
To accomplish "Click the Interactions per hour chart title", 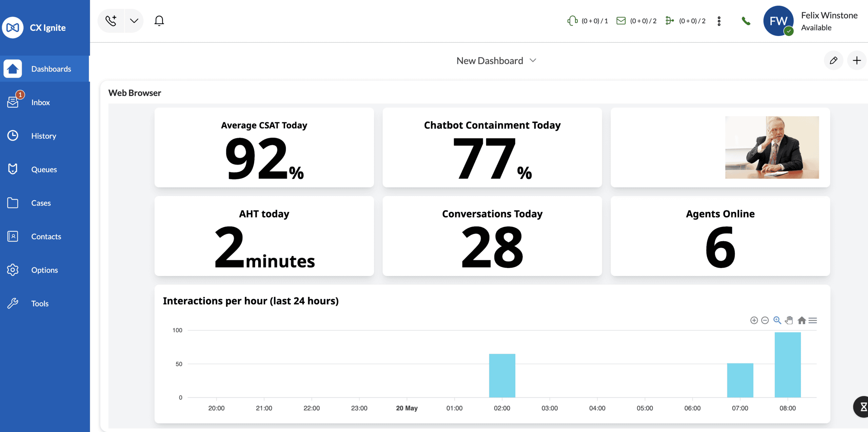I will [251, 301].
